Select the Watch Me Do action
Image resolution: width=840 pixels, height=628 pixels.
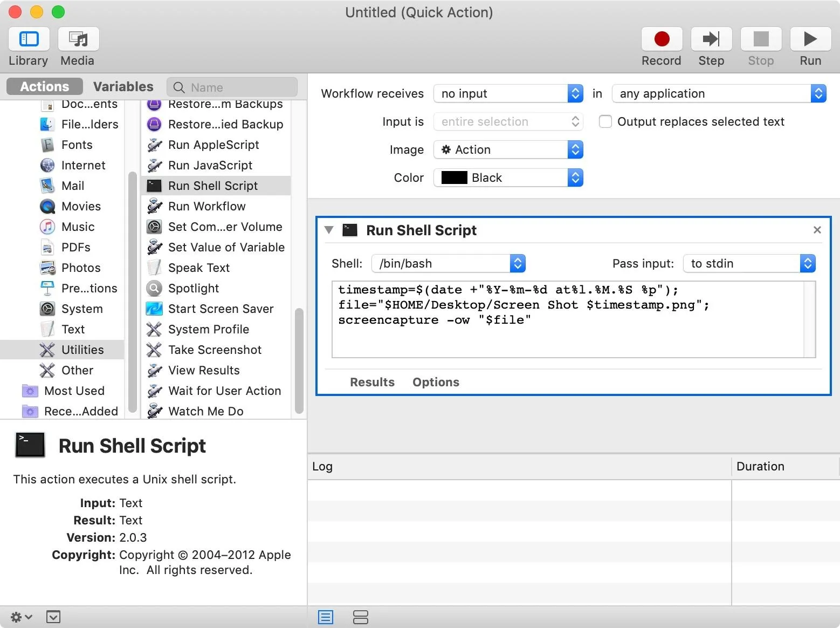point(216,411)
